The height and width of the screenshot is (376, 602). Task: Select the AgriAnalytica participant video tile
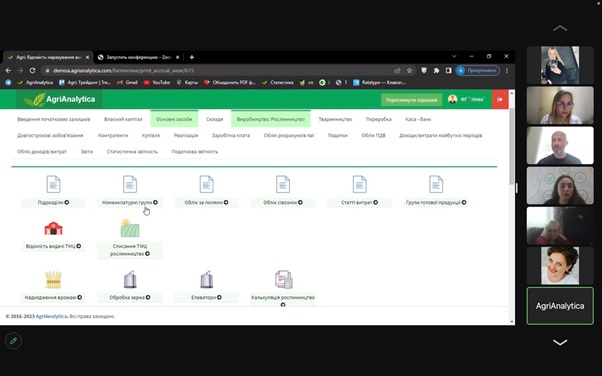[560, 306]
